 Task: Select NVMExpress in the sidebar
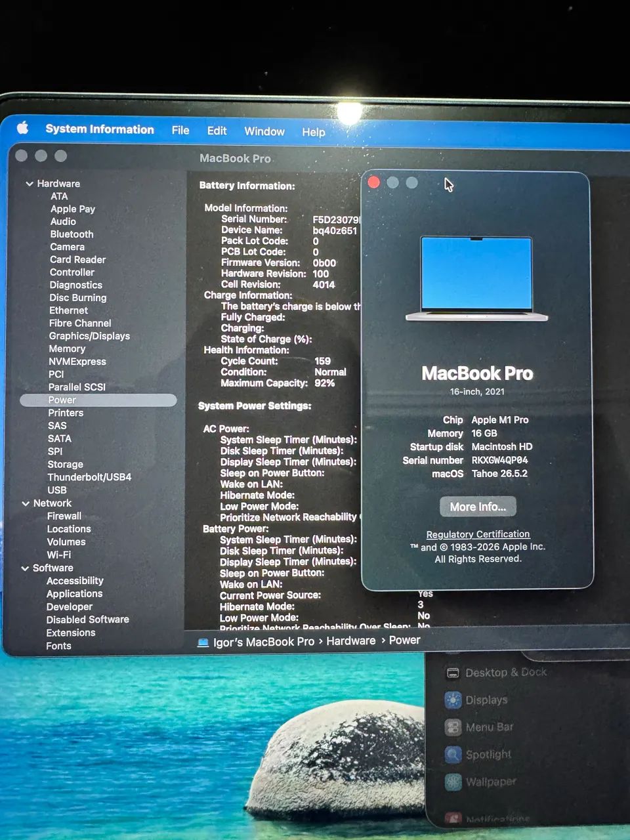click(x=77, y=362)
